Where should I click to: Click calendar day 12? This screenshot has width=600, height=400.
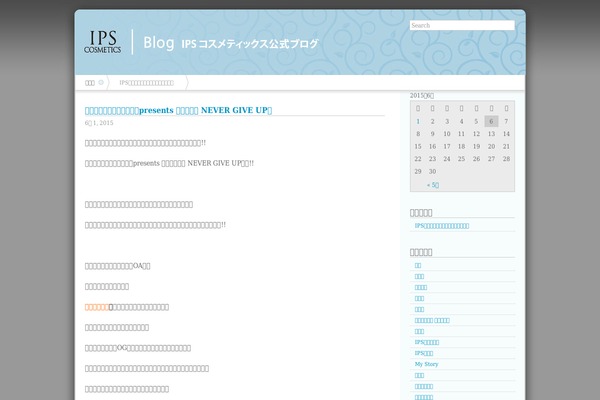pos(476,134)
